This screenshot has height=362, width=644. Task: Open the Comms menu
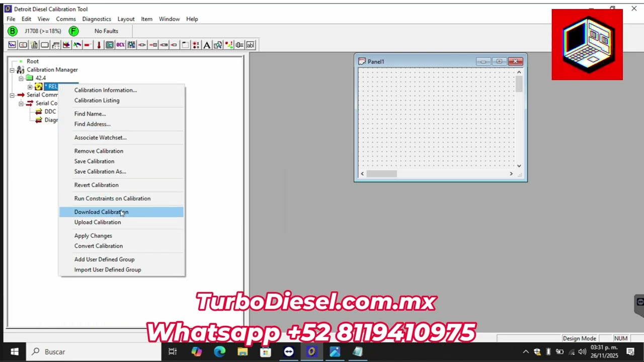[x=66, y=19]
